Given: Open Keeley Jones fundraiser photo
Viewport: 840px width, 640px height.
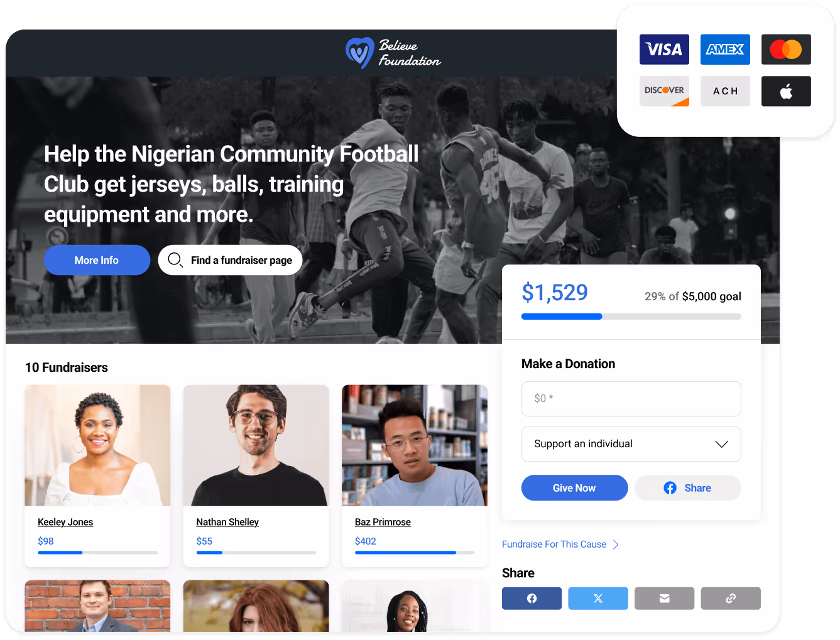Looking at the screenshot, I should click(97, 445).
